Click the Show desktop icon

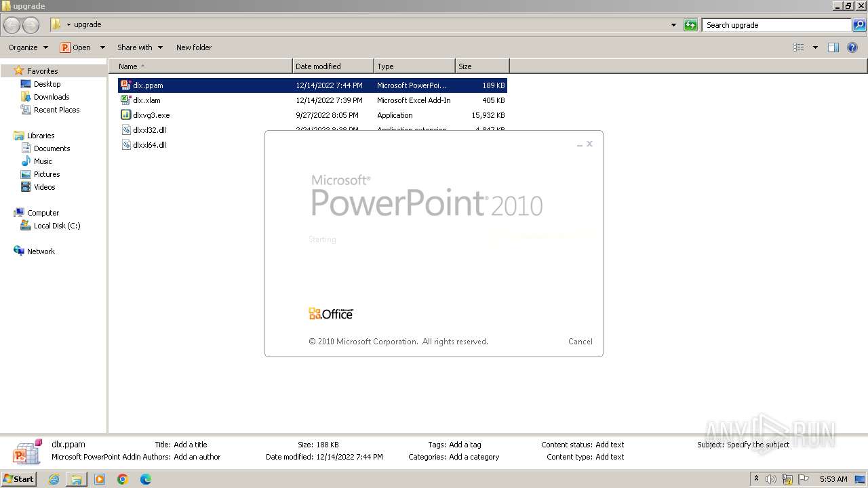tap(860, 479)
